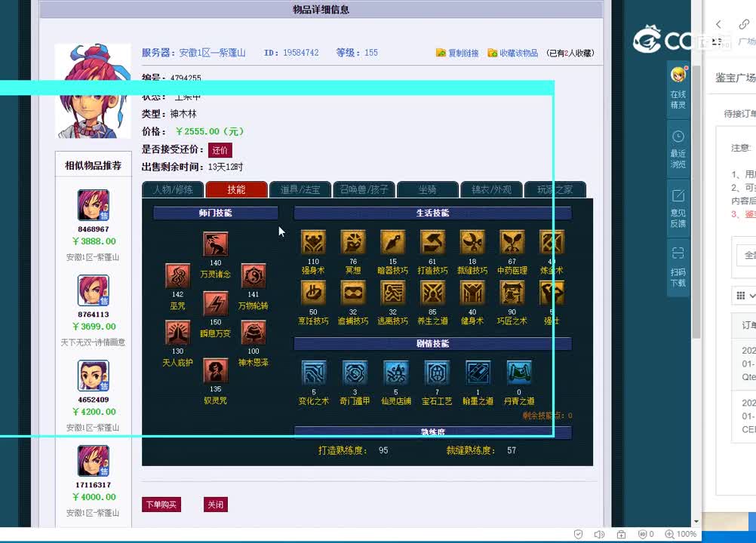Click the 关闭 close button
The image size is (756, 543).
(x=216, y=505)
